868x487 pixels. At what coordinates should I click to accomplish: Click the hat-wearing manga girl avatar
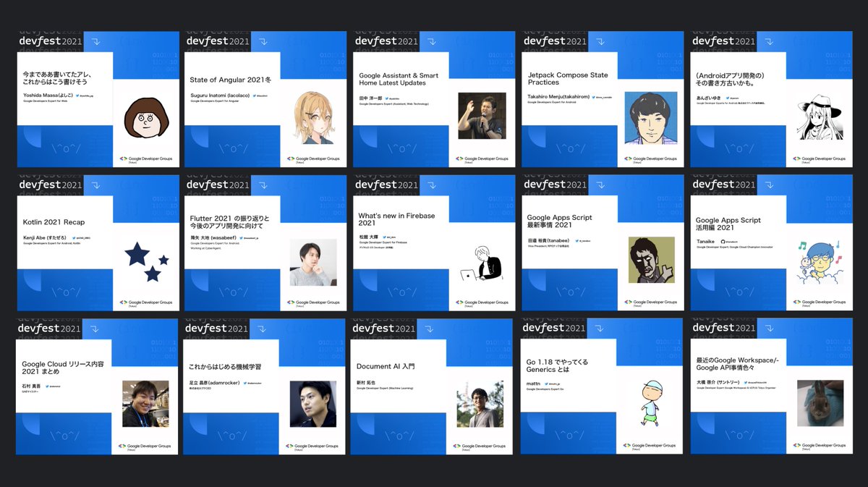820,118
